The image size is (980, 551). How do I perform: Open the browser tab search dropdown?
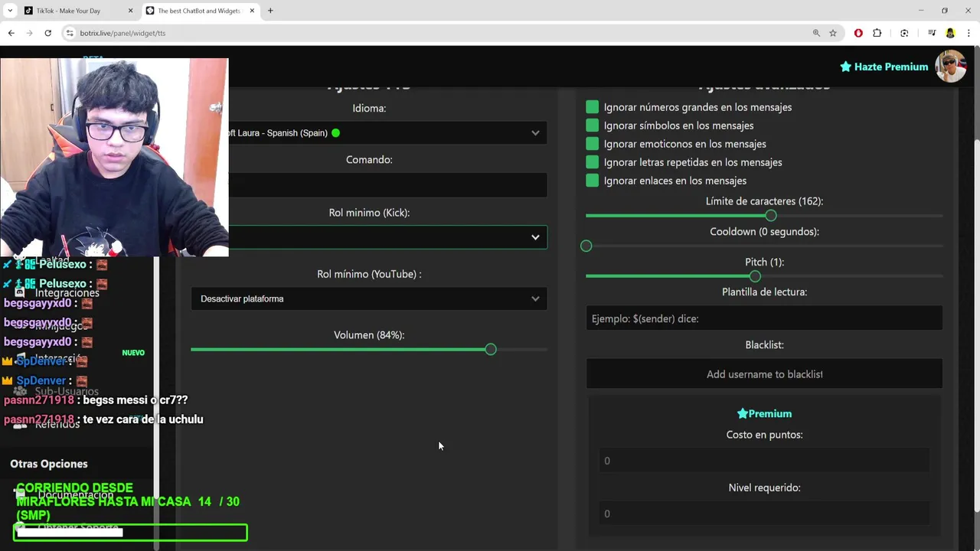click(x=10, y=11)
